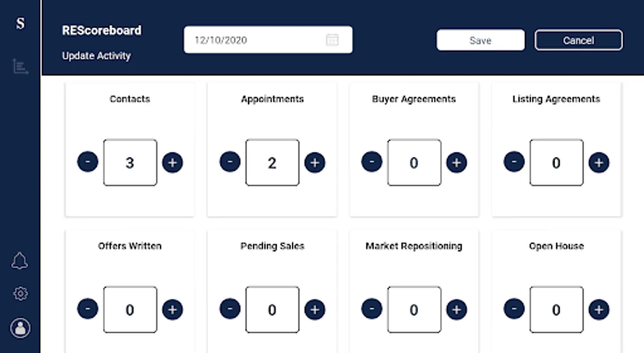Increase the Appointments count
Viewport: 644px width, 353px height.
click(315, 162)
